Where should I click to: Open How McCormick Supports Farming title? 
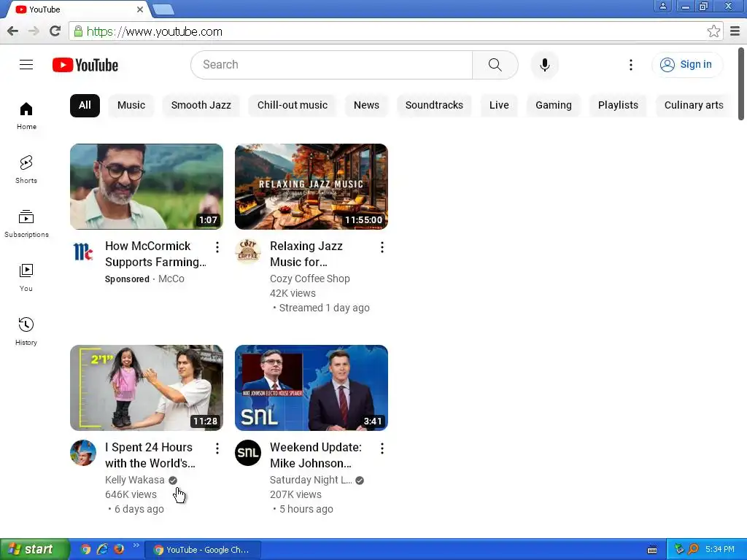click(155, 254)
